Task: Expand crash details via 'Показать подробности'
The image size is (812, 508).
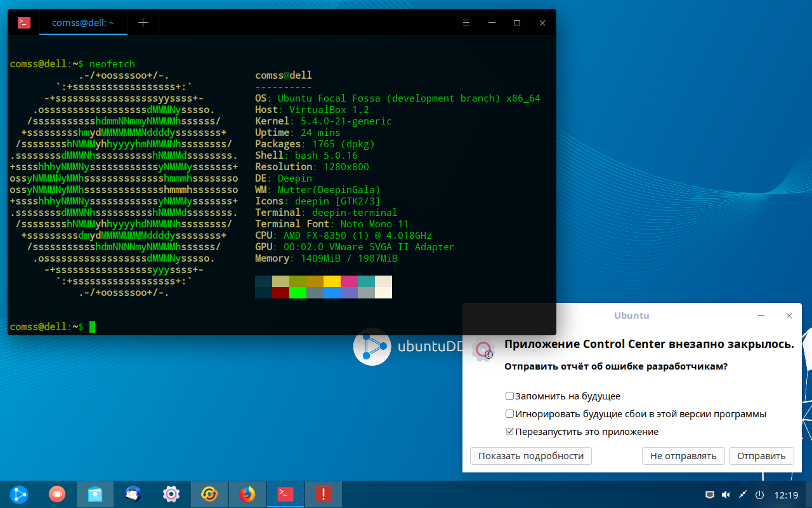Action: coord(531,456)
